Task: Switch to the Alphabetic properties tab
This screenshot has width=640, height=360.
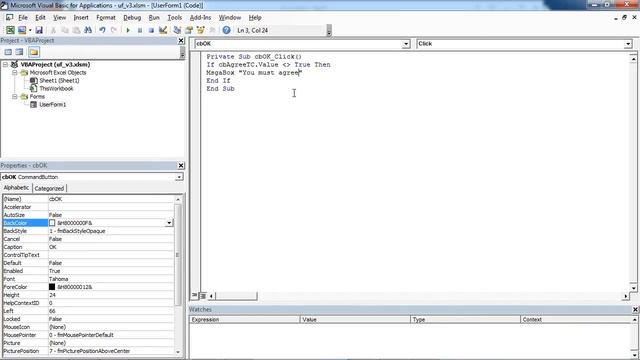Action: pos(16,188)
